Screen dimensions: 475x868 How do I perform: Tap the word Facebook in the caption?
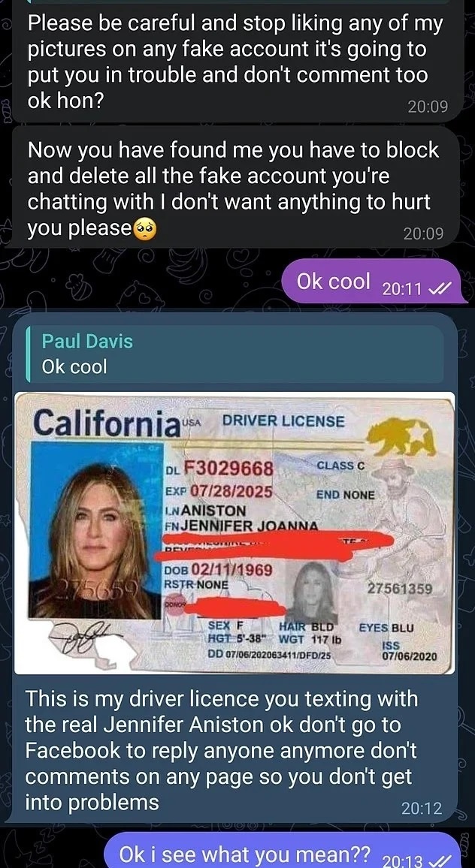click(x=73, y=751)
